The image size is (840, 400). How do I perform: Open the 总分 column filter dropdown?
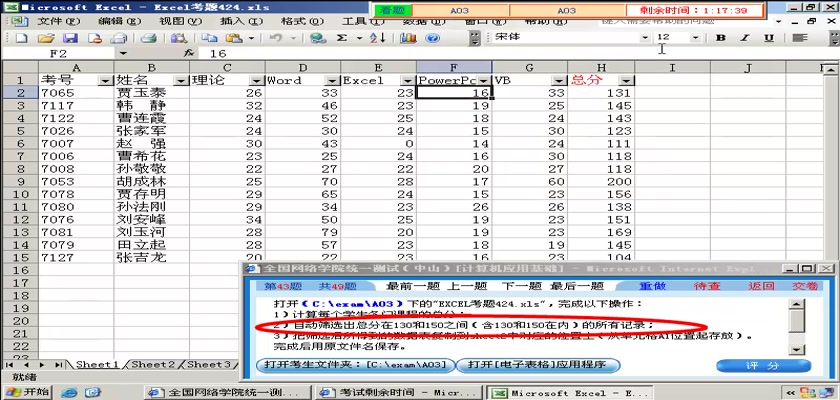(x=626, y=80)
